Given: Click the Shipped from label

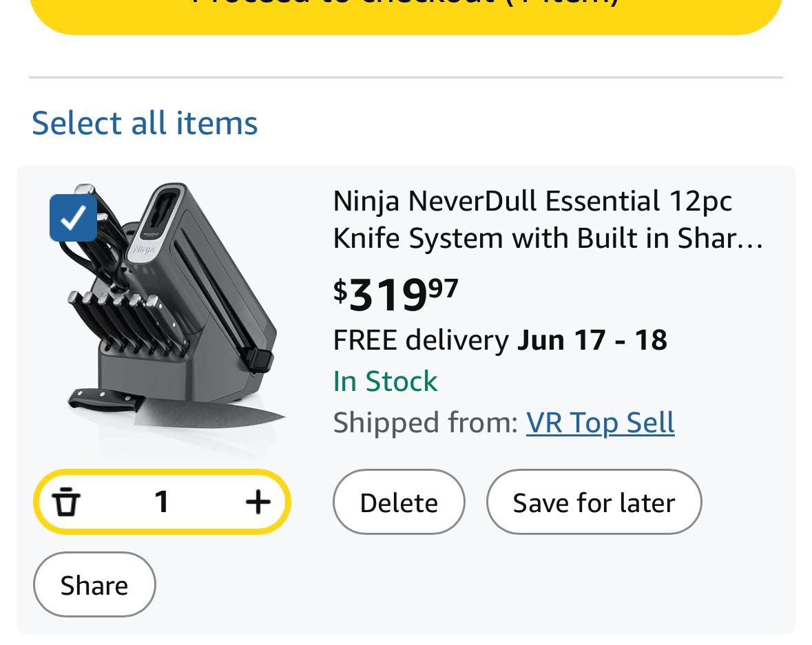Looking at the screenshot, I should (425, 423).
